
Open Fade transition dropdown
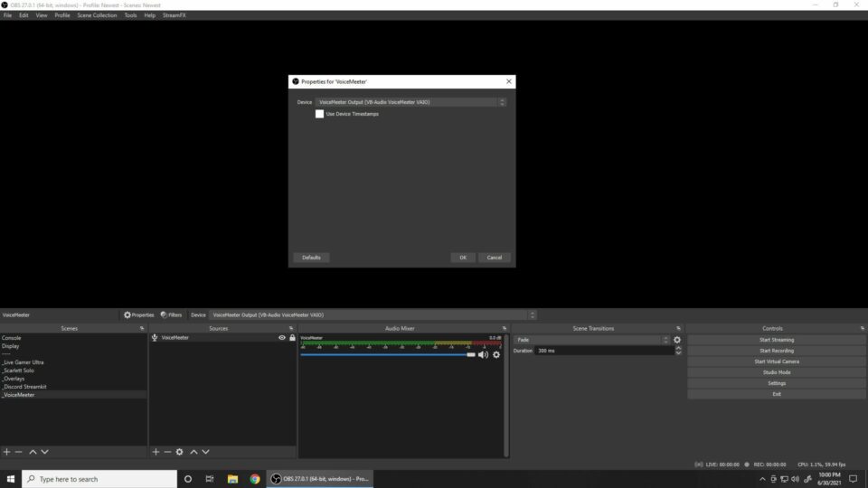point(591,340)
